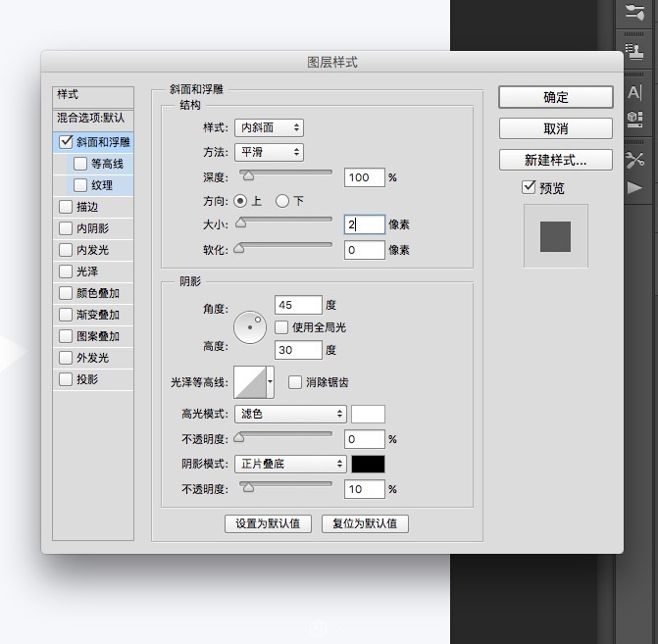Uncheck the 斜面和浮雕 checkbox
This screenshot has width=658, height=644.
[66, 142]
